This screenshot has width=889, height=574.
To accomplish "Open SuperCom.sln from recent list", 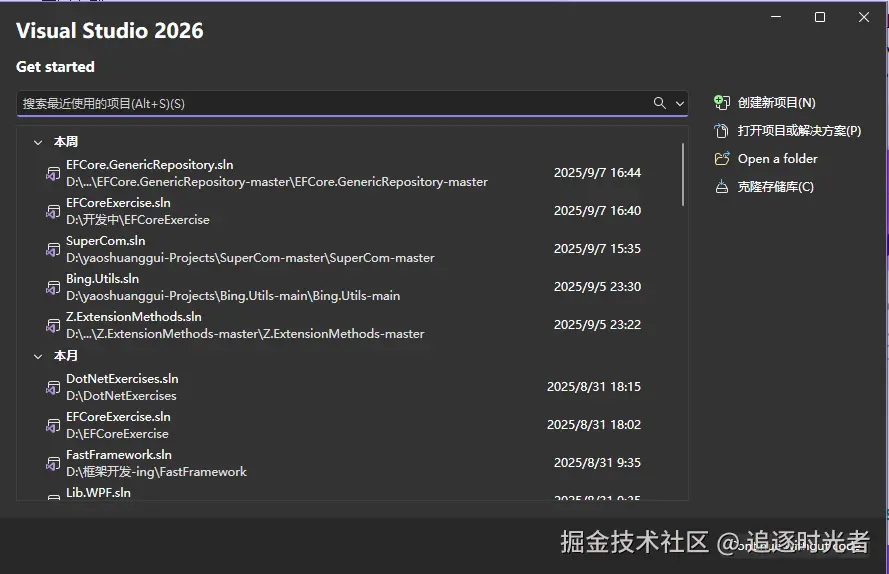I will [105, 240].
